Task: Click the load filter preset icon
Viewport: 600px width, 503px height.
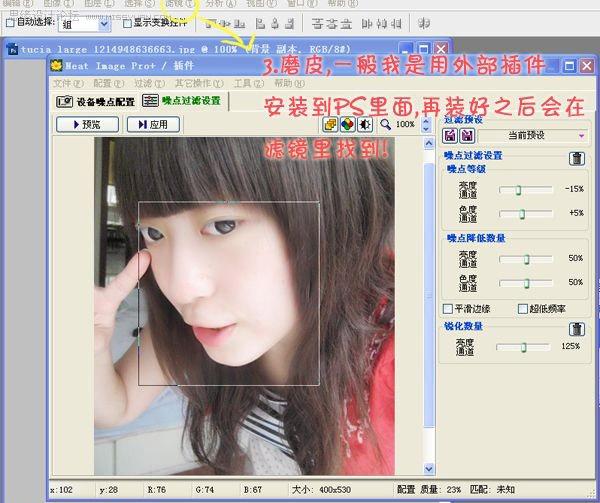Action: pyautogui.click(x=450, y=135)
